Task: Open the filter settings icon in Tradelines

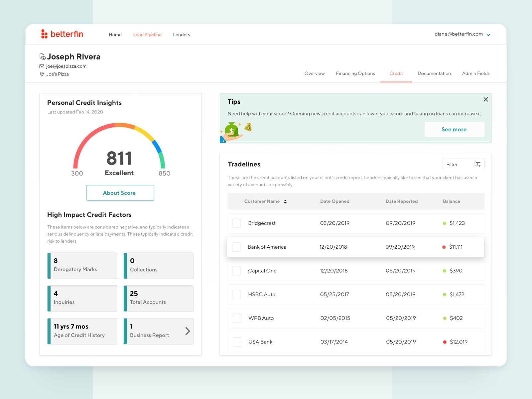Action: click(x=478, y=164)
